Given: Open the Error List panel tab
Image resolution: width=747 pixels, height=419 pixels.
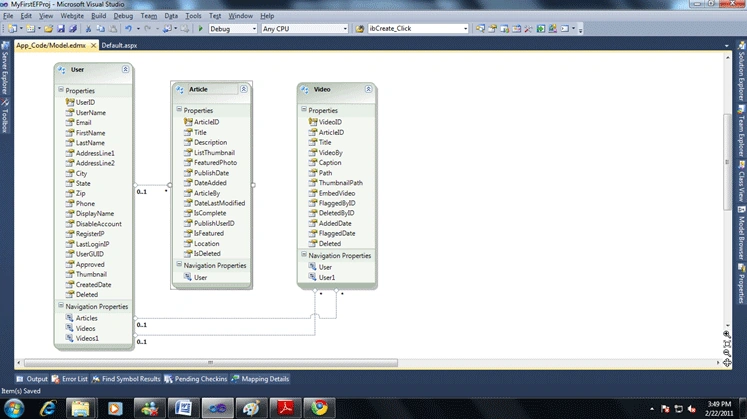Looking at the screenshot, I should click(70, 379).
